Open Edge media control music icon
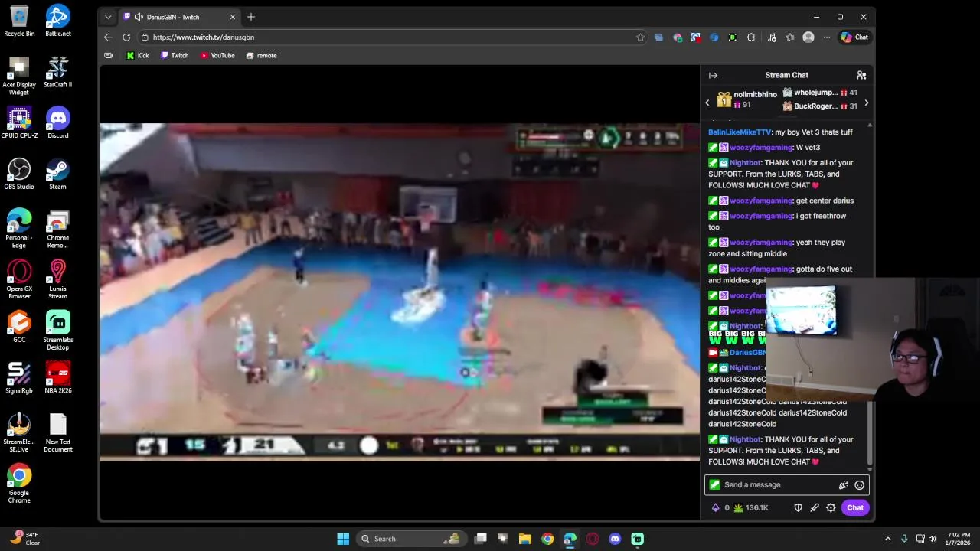 coord(772,37)
